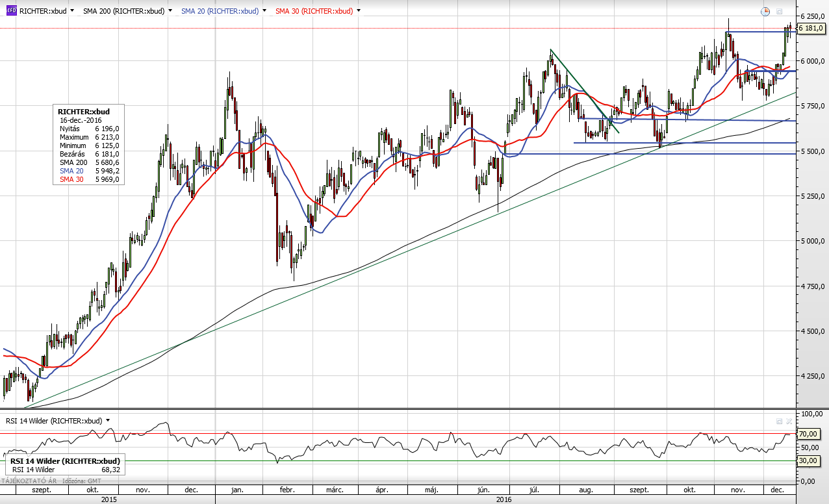This screenshot has height=504, width=829.
Task: Click the 16-dec.-2016 date in data box
Action: pos(79,121)
